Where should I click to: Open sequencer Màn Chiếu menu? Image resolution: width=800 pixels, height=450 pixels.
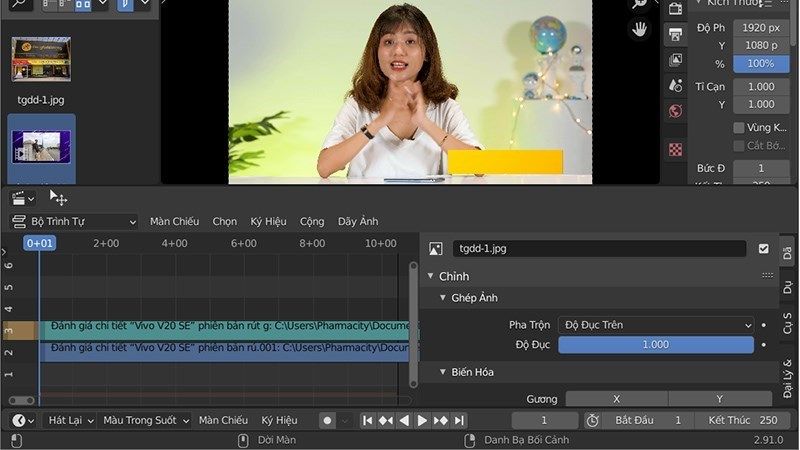[x=174, y=221]
